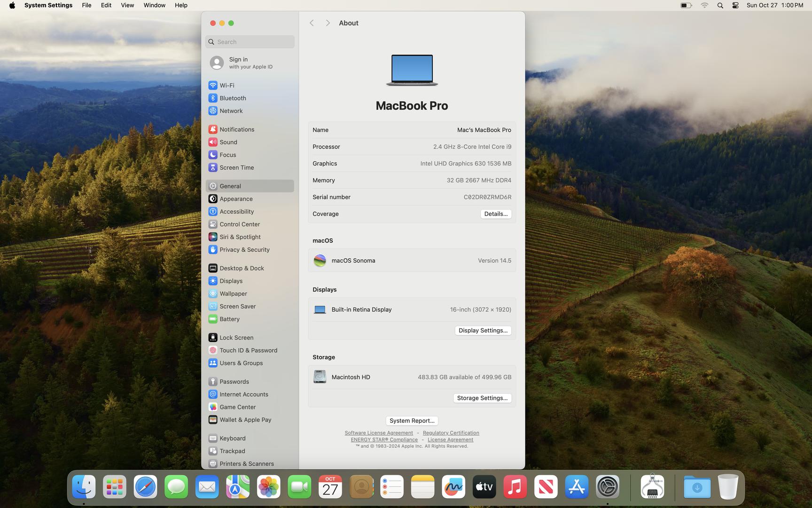Click the macOS Sonoma icon

320,261
